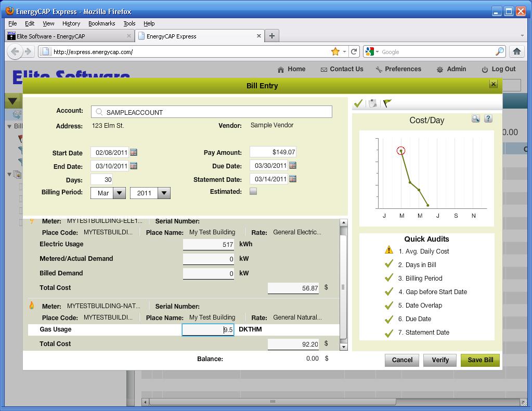Click the Verify button

(x=439, y=360)
